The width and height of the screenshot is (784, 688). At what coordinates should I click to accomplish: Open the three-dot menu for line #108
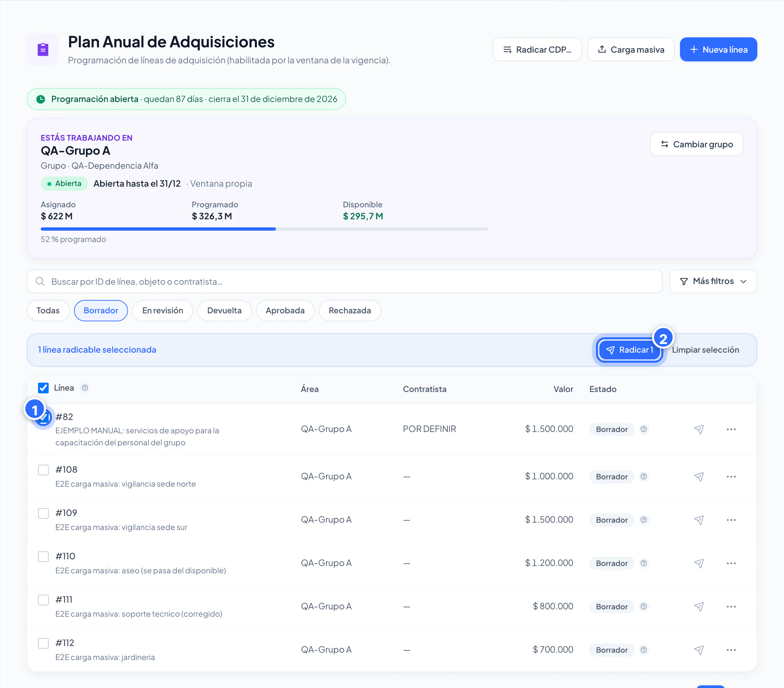(x=731, y=477)
